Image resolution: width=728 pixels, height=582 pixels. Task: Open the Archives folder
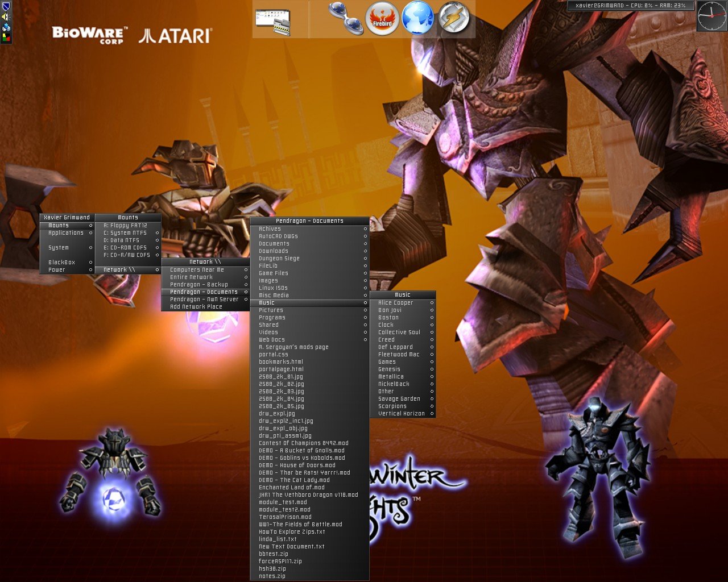pyautogui.click(x=309, y=229)
